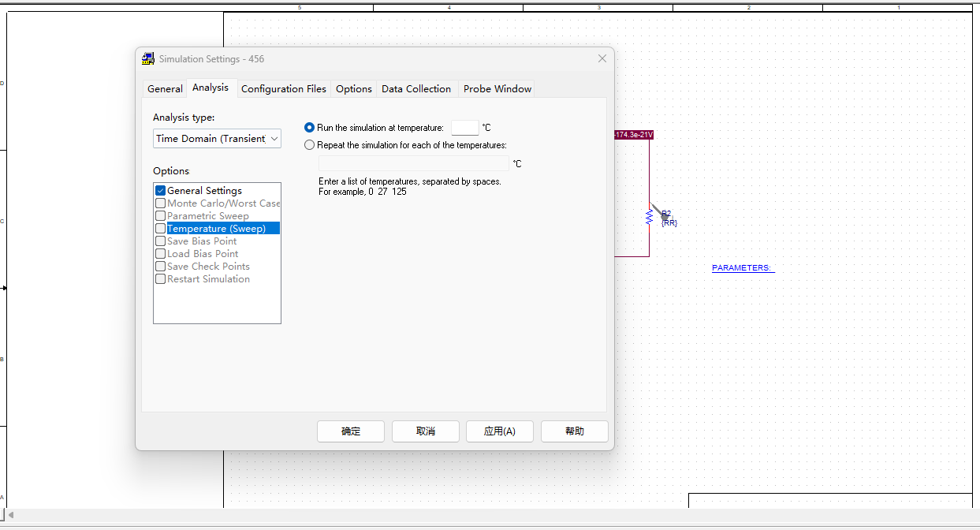Click the 174.3e-21V voltage probe label
This screenshot has width=980, height=530.
click(x=634, y=135)
